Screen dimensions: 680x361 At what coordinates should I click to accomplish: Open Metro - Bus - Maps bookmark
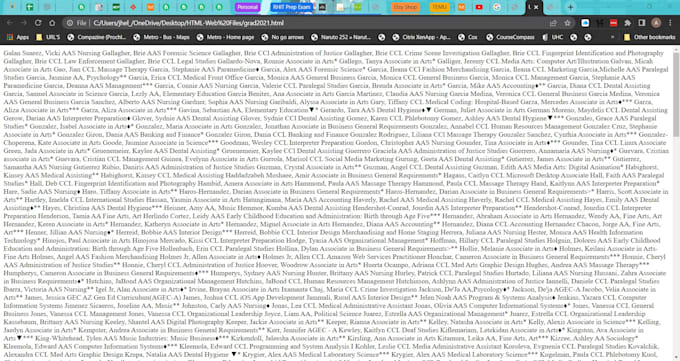click(161, 37)
